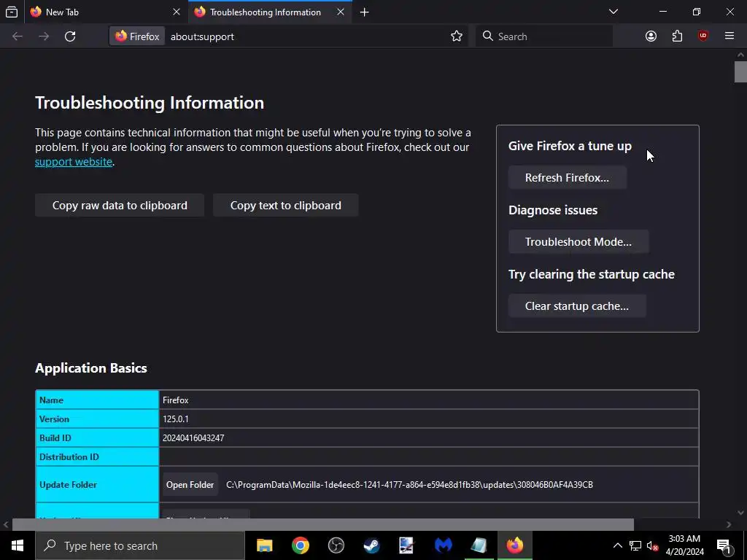Click the horizontal scrollbar thumb
The width and height of the screenshot is (747, 560).
pos(323,524)
